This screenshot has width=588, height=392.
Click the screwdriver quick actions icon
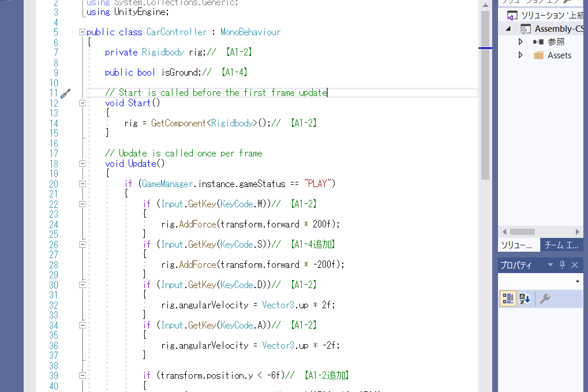coord(65,94)
